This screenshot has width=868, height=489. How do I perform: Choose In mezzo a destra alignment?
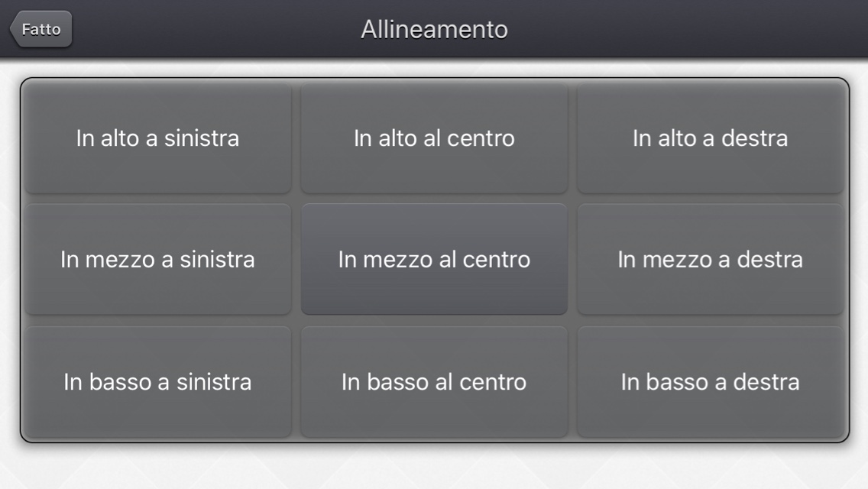coord(711,259)
